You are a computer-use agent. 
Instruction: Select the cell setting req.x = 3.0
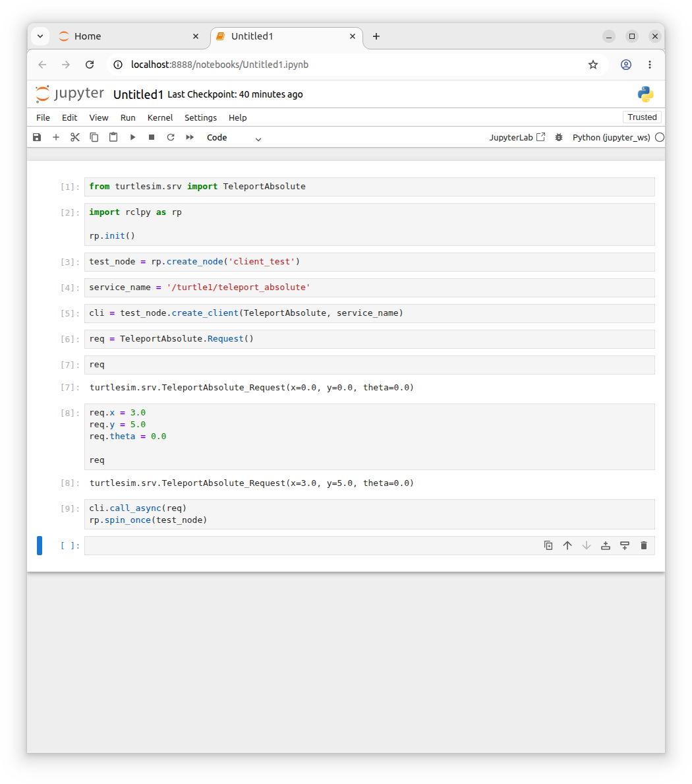point(369,437)
